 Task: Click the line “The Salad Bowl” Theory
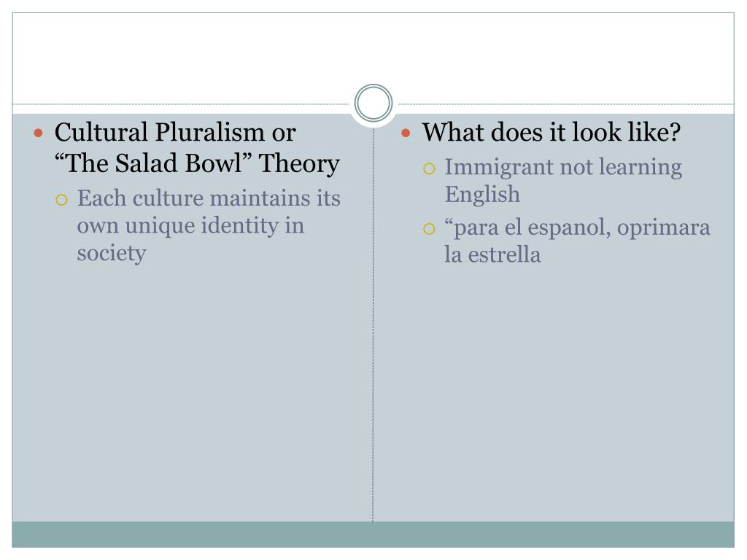click(x=197, y=163)
